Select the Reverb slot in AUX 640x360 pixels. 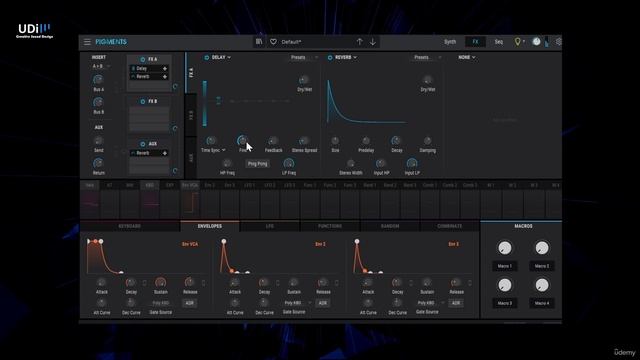[x=149, y=153]
